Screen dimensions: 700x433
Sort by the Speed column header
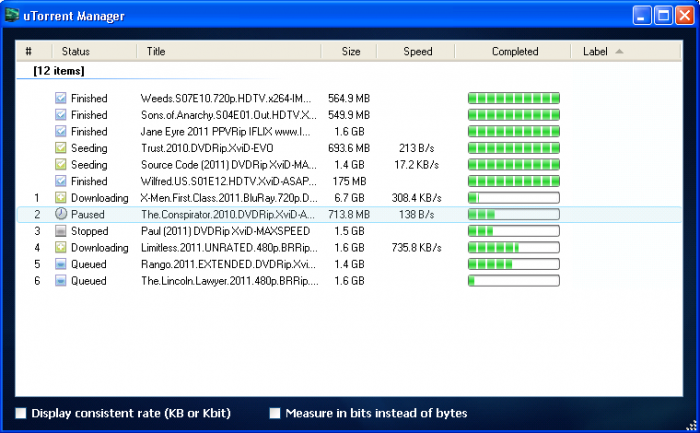point(416,51)
